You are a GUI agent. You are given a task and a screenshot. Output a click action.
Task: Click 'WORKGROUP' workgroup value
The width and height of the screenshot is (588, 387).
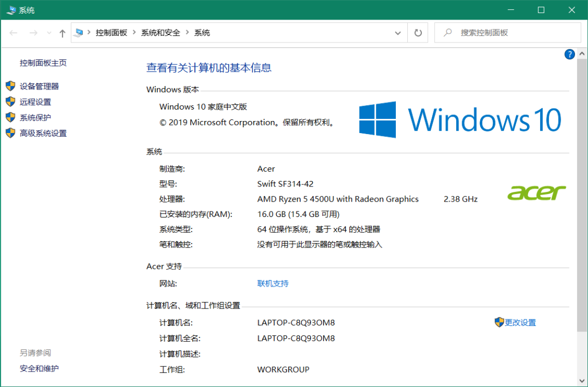point(284,370)
